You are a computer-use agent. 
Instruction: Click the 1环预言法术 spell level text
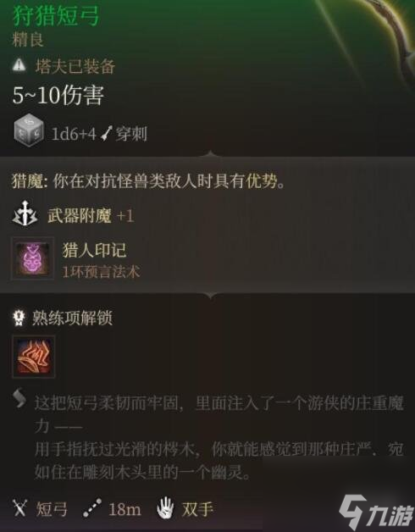click(101, 272)
